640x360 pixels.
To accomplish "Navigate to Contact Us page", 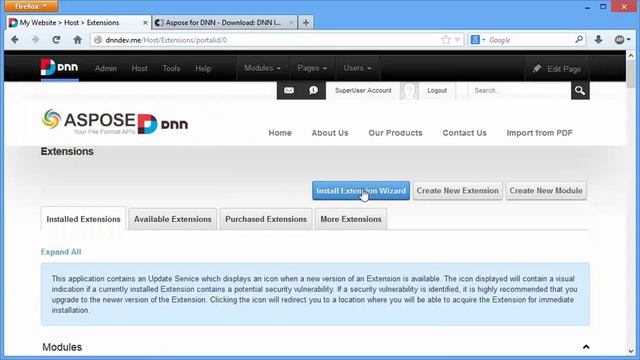I will 464,133.
